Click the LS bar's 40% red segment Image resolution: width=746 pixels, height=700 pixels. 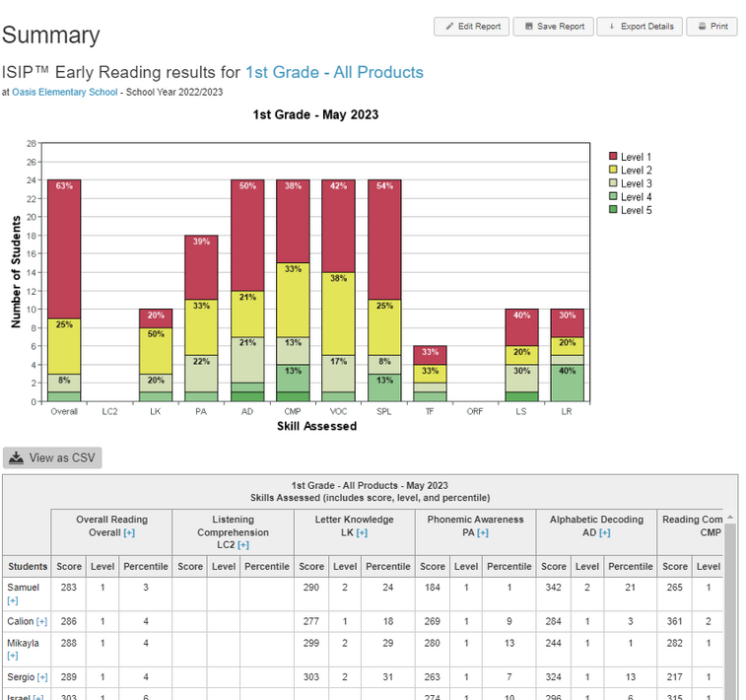tap(521, 327)
